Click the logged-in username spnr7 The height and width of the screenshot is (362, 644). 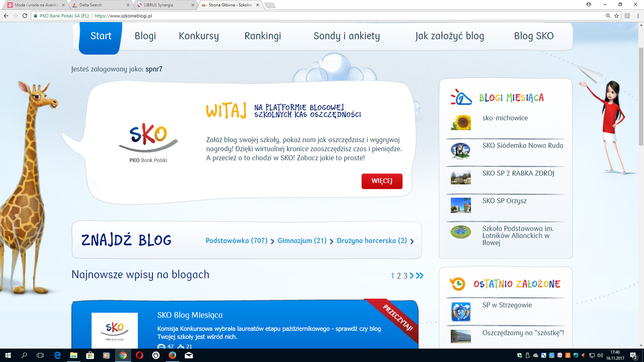click(154, 69)
